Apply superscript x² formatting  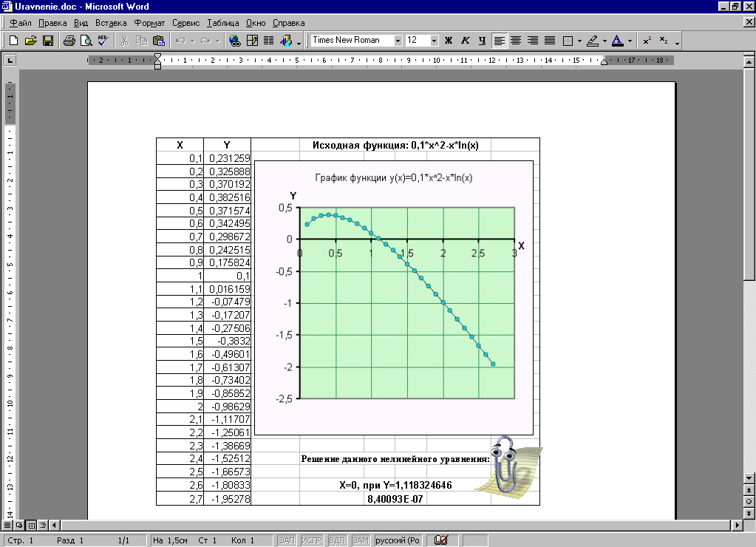pyautogui.click(x=647, y=41)
